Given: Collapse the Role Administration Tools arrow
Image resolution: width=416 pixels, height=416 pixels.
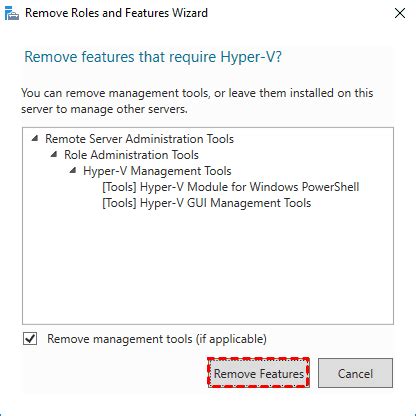Looking at the screenshot, I should (x=54, y=155).
